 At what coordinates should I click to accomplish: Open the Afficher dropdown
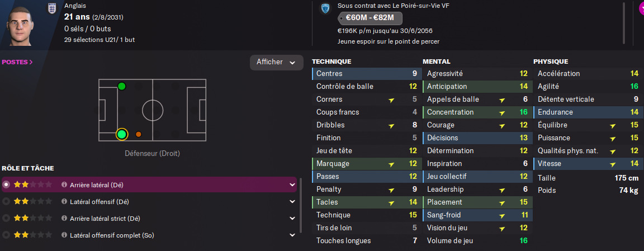tap(276, 62)
